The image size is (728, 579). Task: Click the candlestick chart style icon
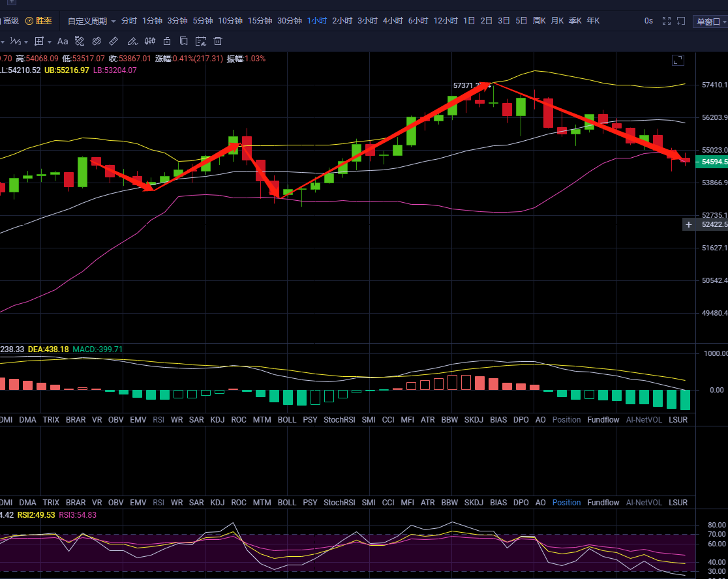pyautogui.click(x=149, y=42)
